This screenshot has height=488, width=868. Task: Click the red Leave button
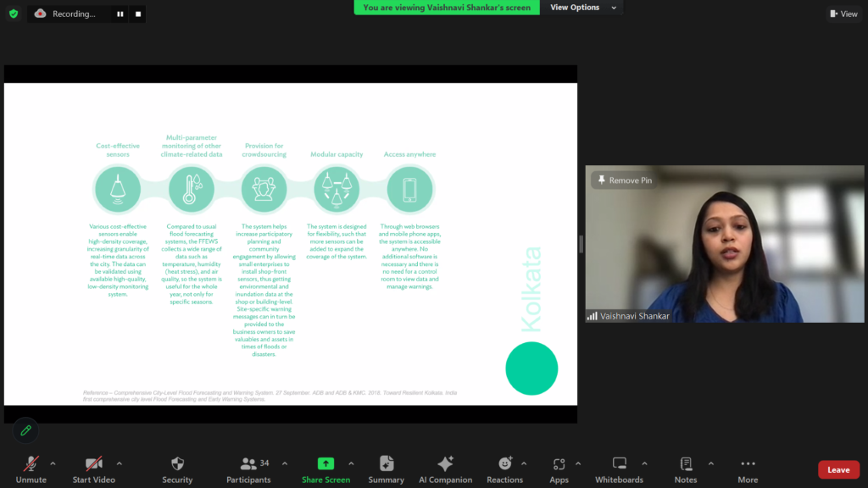point(838,470)
